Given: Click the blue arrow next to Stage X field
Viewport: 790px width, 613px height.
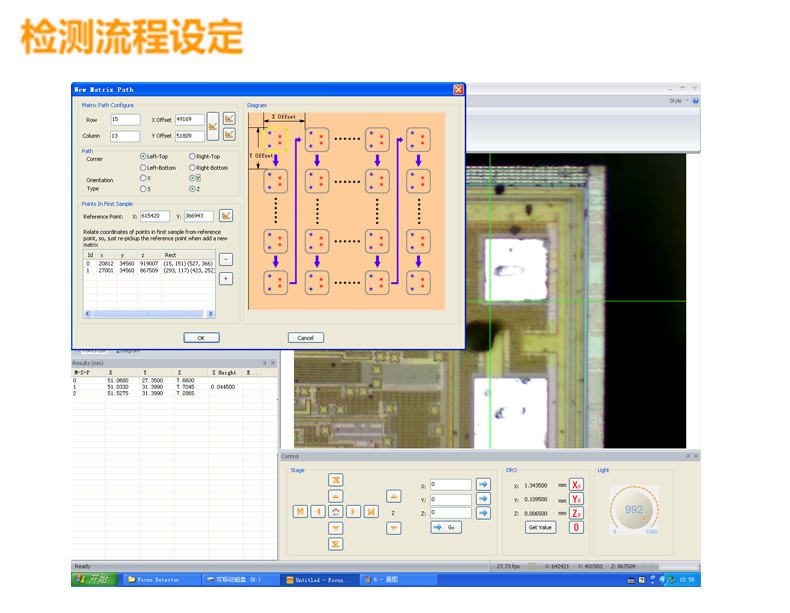Looking at the screenshot, I should tap(483, 484).
